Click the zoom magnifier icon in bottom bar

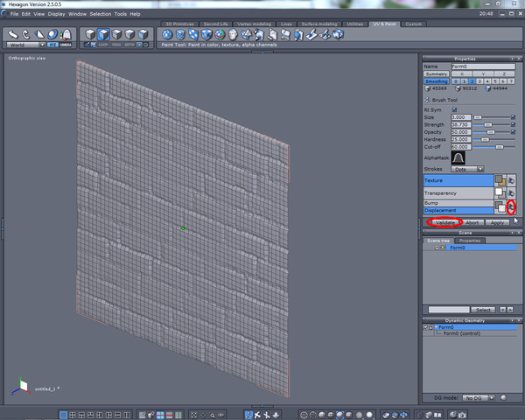coord(213,416)
